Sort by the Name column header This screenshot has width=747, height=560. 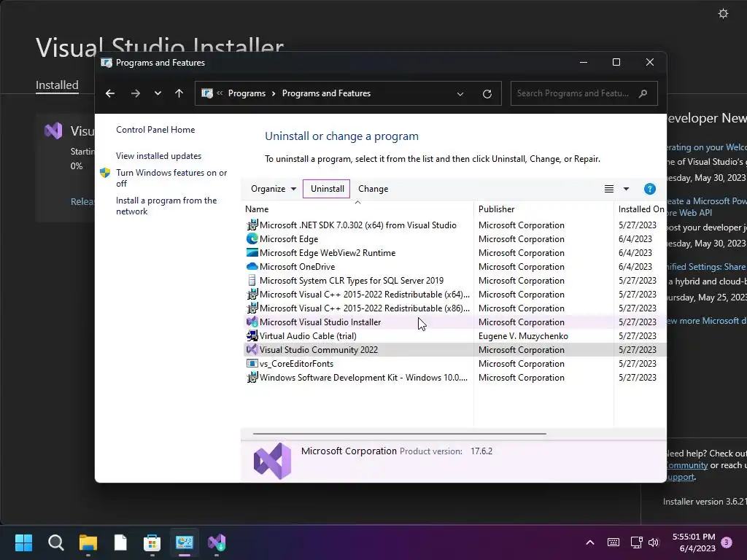[257, 209]
